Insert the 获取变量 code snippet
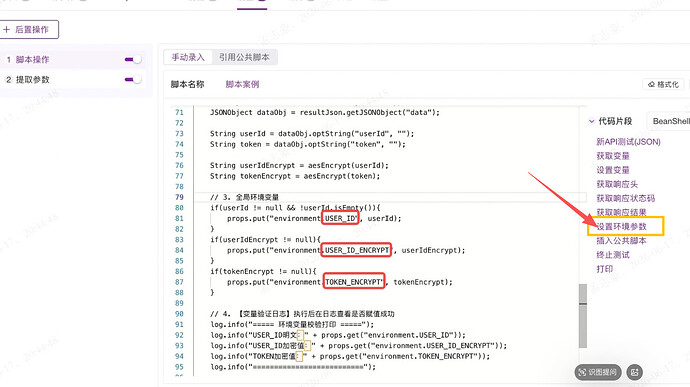Screen dimensions: 690x387 (x=613, y=156)
